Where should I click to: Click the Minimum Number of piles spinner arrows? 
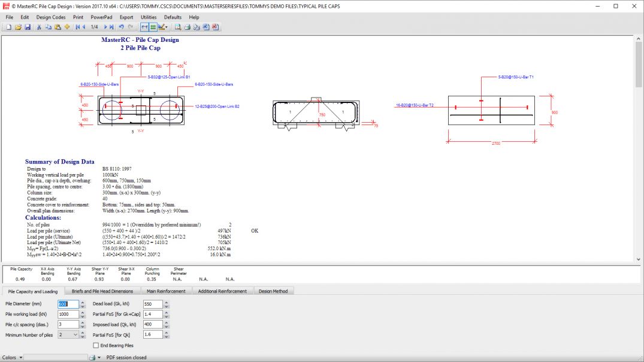point(83,335)
